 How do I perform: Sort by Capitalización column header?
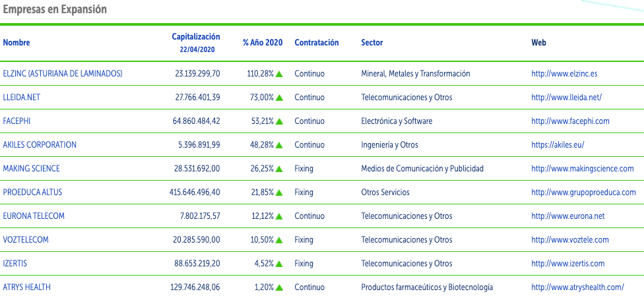196,37
